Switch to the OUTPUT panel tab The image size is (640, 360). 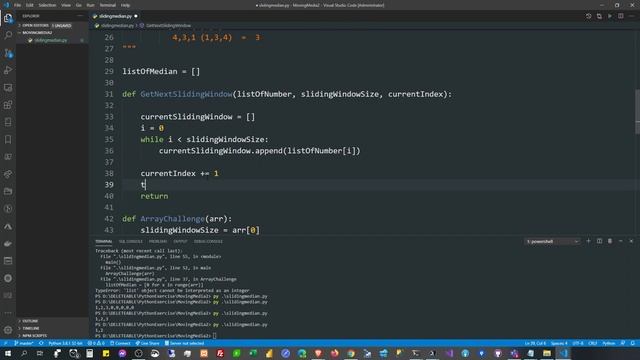[x=180, y=241]
